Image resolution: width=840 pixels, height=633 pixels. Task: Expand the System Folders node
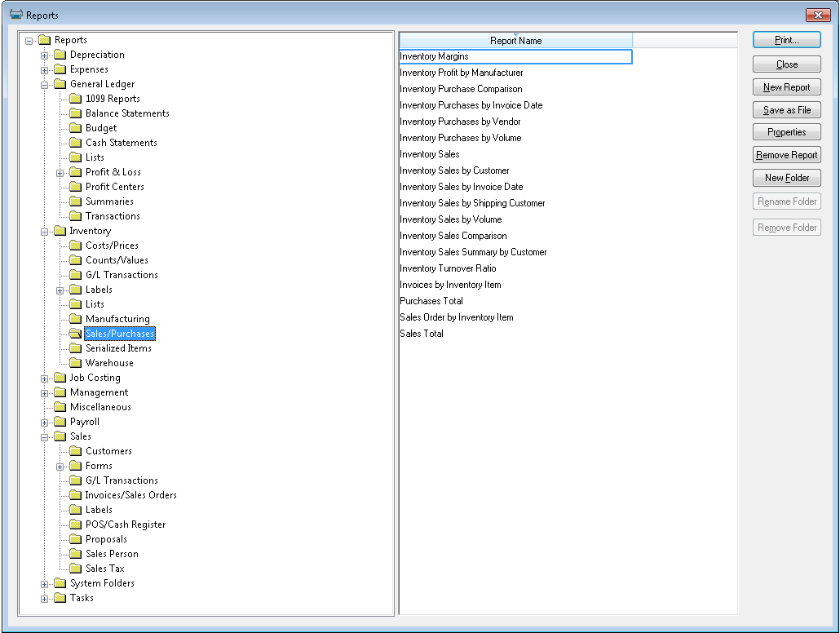(x=45, y=584)
